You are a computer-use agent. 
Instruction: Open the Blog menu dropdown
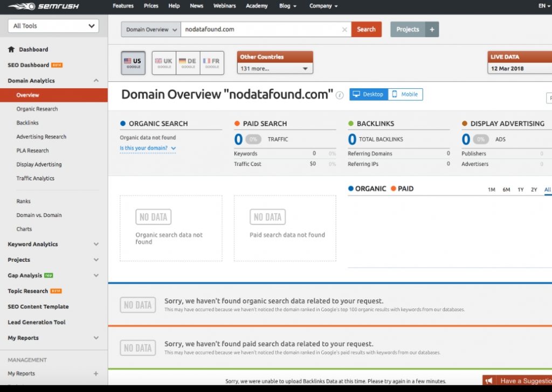(x=288, y=6)
